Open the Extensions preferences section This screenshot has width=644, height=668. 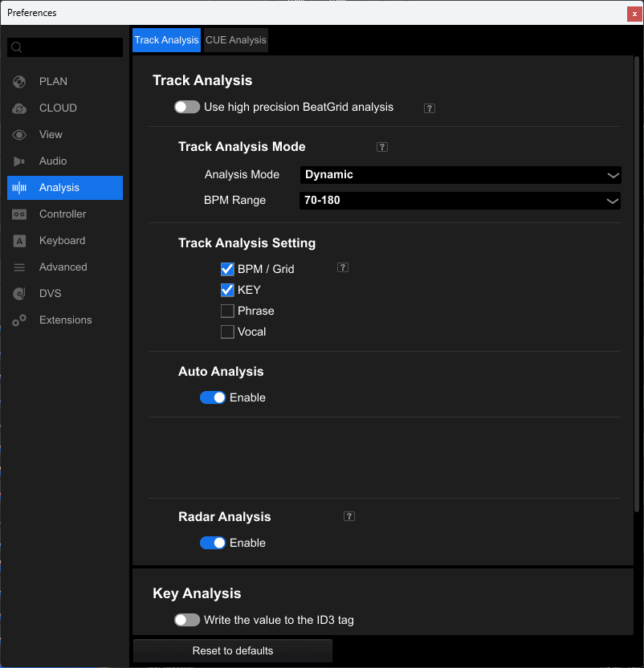(x=65, y=320)
